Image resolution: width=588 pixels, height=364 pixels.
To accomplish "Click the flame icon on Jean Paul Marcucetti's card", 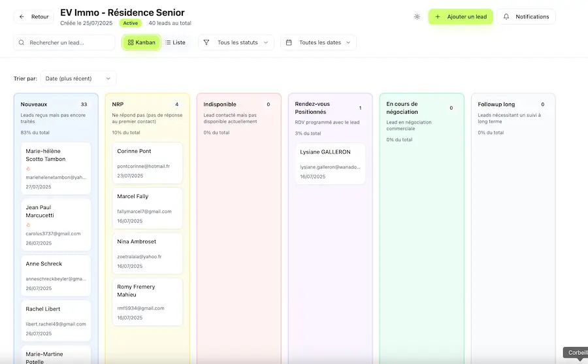I will (28, 225).
